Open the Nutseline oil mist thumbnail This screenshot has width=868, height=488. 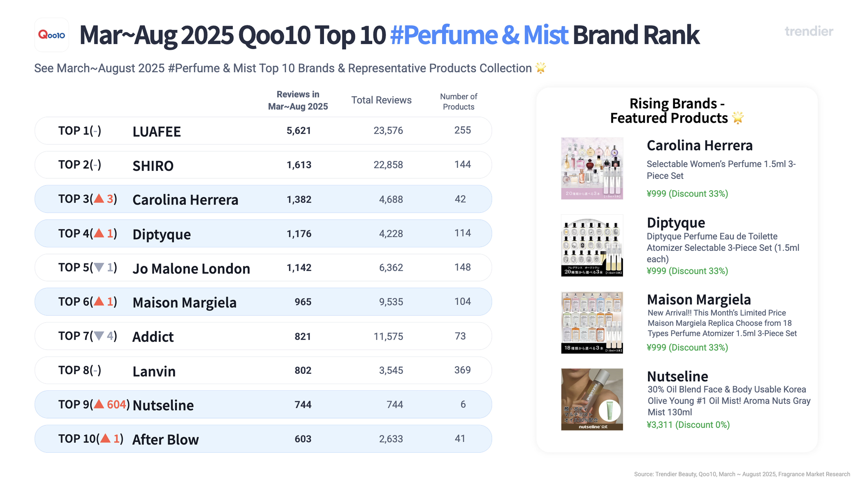pos(592,399)
